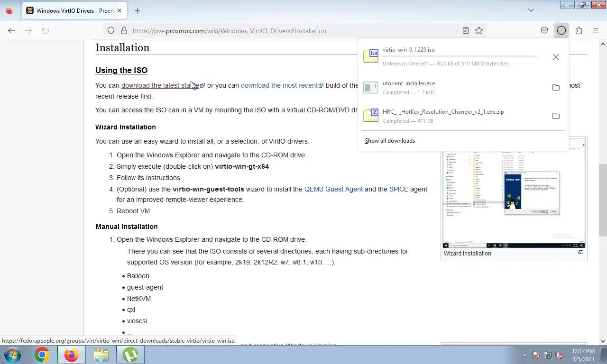The height and width of the screenshot is (364, 607).
Task: Open the download the latest stable link
Action: [x=163, y=85]
